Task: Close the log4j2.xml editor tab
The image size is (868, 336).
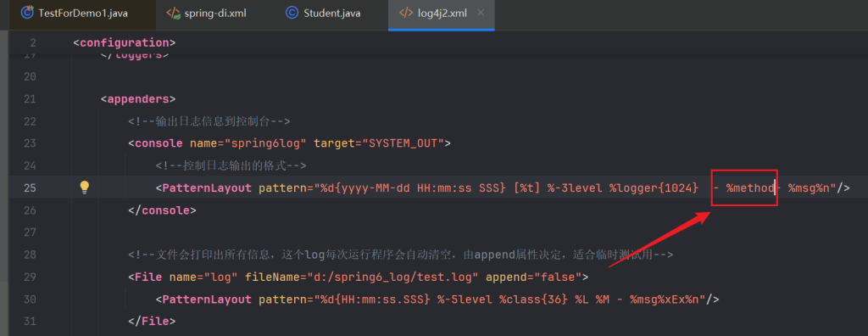Action: (x=481, y=13)
